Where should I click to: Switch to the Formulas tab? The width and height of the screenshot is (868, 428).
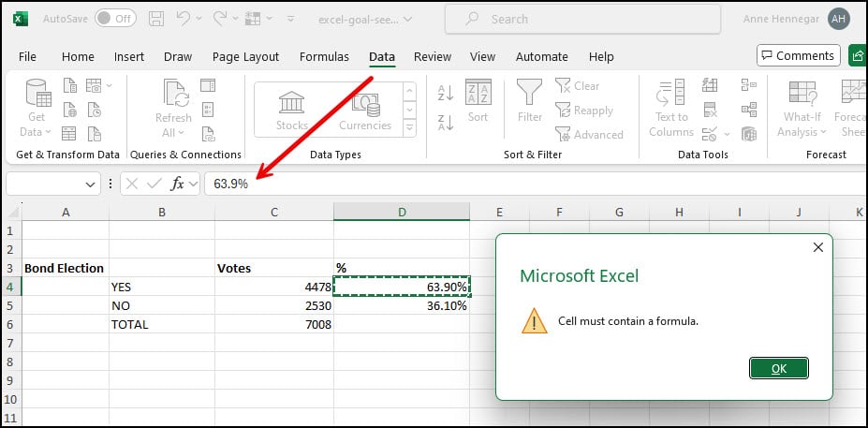pyautogui.click(x=324, y=56)
